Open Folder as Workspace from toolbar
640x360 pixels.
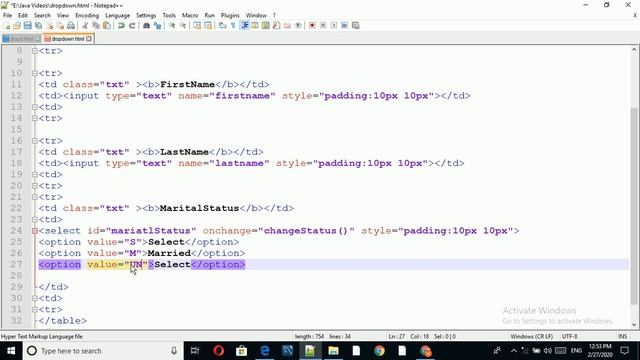287,26
